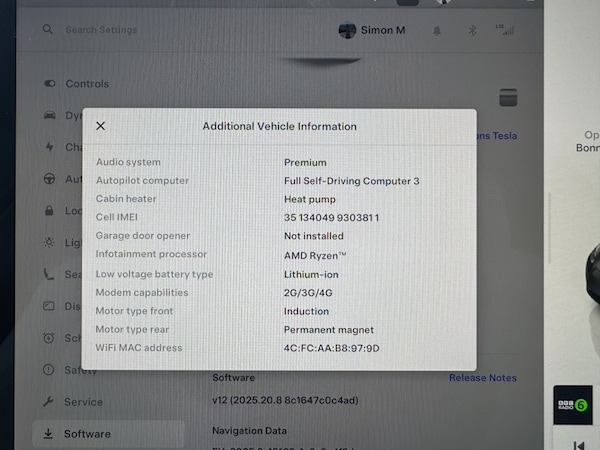Close the Additional Vehicle Information dialog
Image resolution: width=600 pixels, height=450 pixels.
pyautogui.click(x=100, y=126)
